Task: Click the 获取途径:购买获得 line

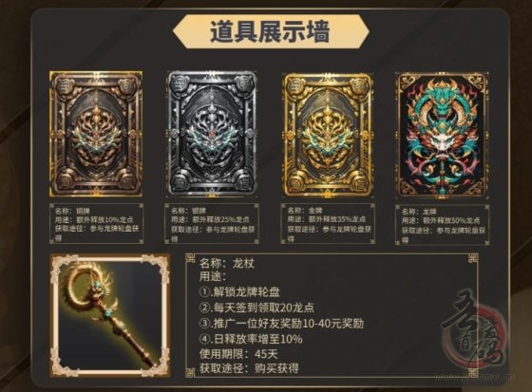Action: (249, 368)
